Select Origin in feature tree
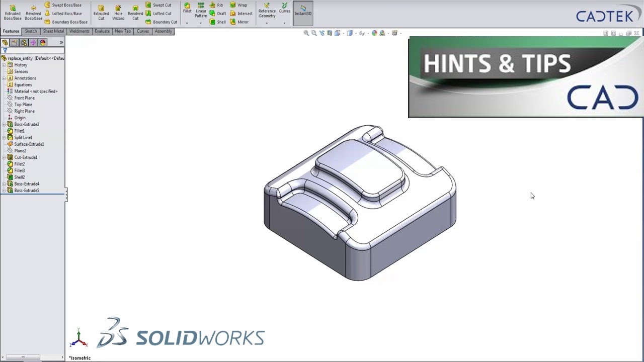 [x=17, y=118]
